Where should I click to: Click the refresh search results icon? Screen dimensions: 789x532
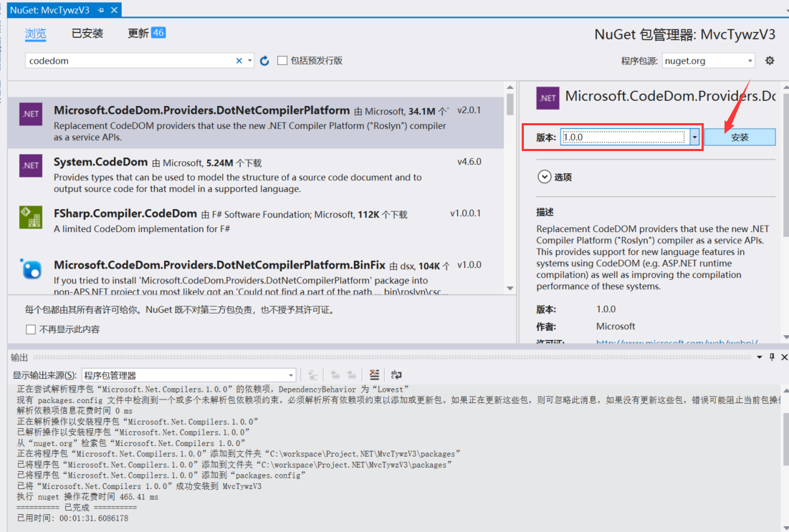coord(264,61)
